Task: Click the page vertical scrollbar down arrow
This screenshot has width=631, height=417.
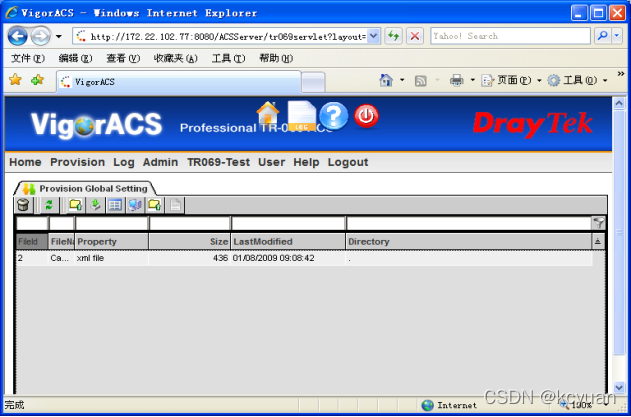Action: pyautogui.click(x=619, y=387)
